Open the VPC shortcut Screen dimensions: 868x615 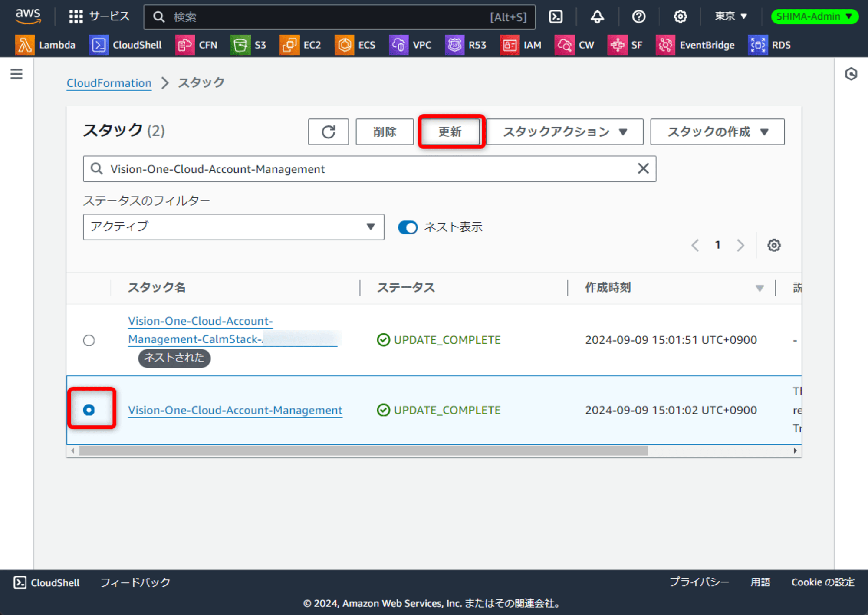(410, 45)
